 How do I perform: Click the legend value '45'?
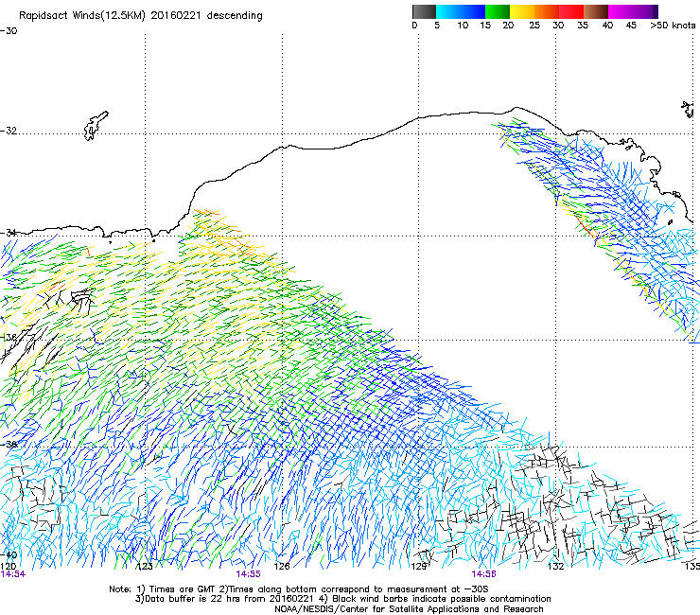point(631,26)
